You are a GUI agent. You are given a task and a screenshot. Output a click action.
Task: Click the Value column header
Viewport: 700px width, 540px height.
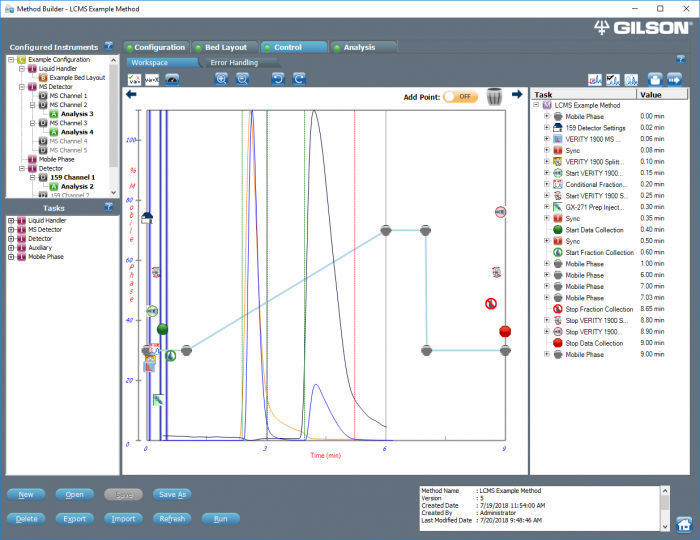(662, 94)
